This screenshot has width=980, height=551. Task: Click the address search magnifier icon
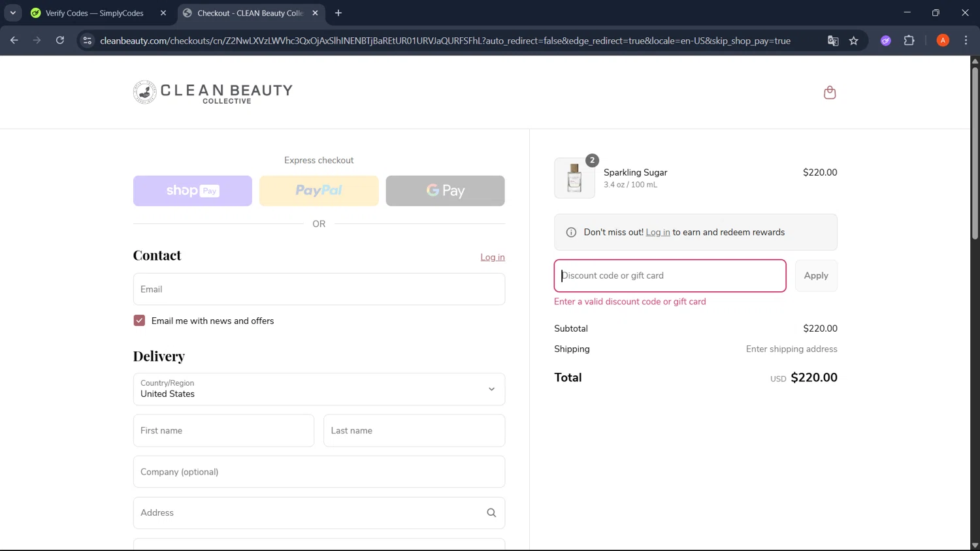tap(491, 513)
